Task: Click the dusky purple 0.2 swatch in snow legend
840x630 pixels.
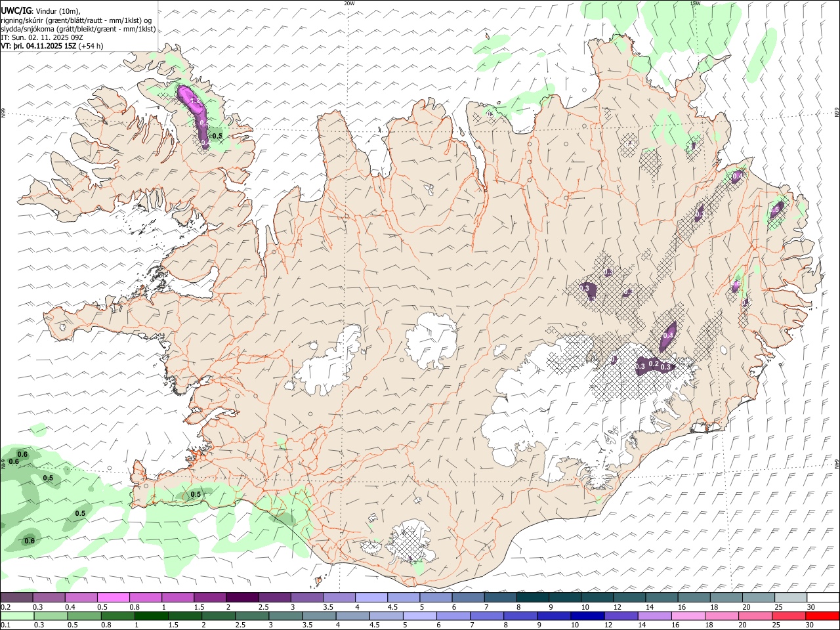Action: (x=16, y=597)
